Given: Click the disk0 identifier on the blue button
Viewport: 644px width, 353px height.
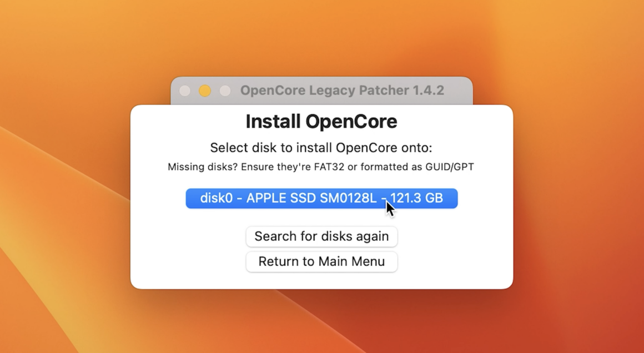Looking at the screenshot, I should (x=217, y=198).
